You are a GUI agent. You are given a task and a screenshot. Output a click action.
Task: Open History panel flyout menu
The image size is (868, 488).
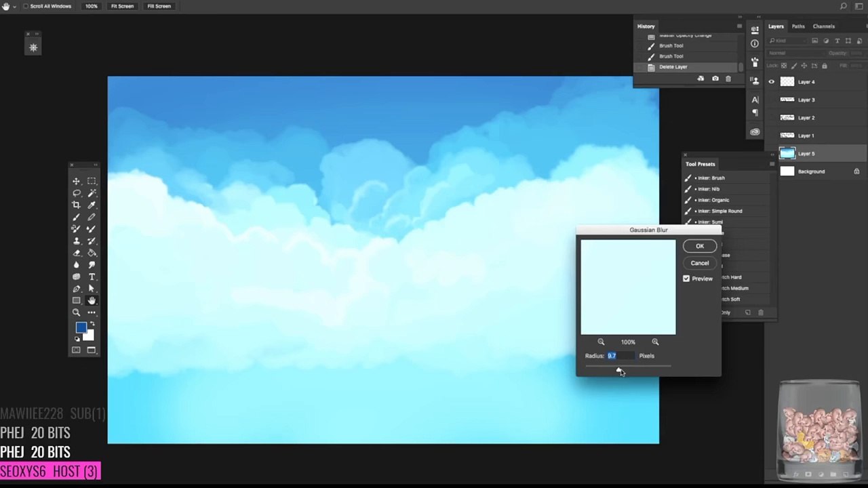[x=739, y=26]
